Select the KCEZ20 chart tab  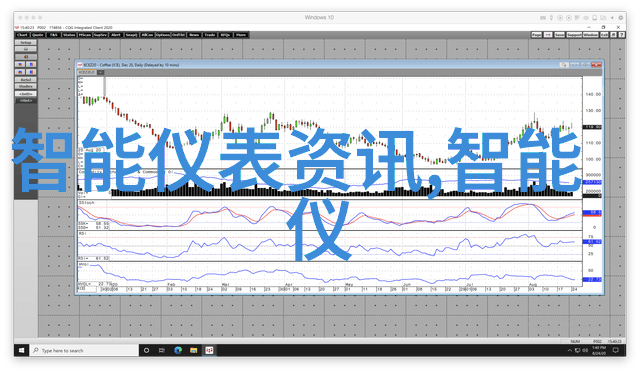(x=87, y=73)
